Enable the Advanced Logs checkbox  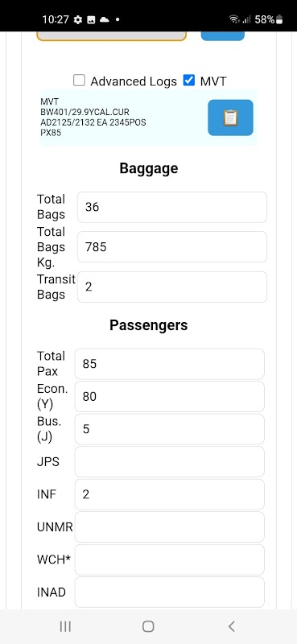tap(79, 80)
